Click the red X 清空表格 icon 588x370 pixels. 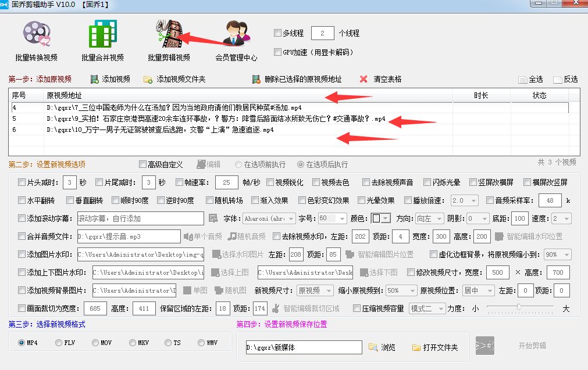(x=364, y=80)
